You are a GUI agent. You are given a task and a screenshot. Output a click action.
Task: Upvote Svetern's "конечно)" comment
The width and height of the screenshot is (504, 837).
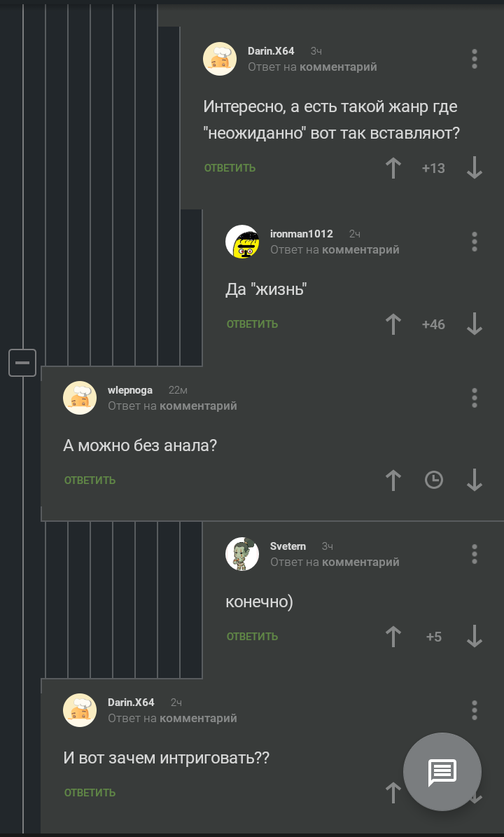click(x=393, y=636)
